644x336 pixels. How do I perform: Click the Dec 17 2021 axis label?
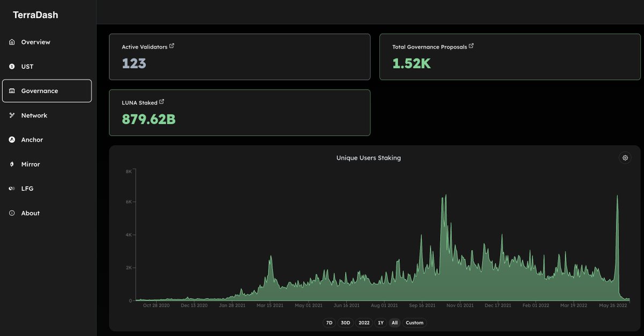coord(498,305)
